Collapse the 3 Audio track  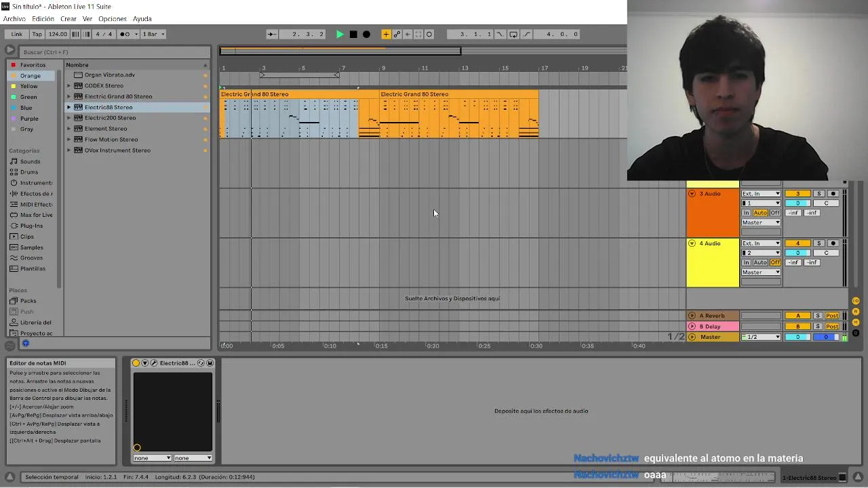coord(692,194)
